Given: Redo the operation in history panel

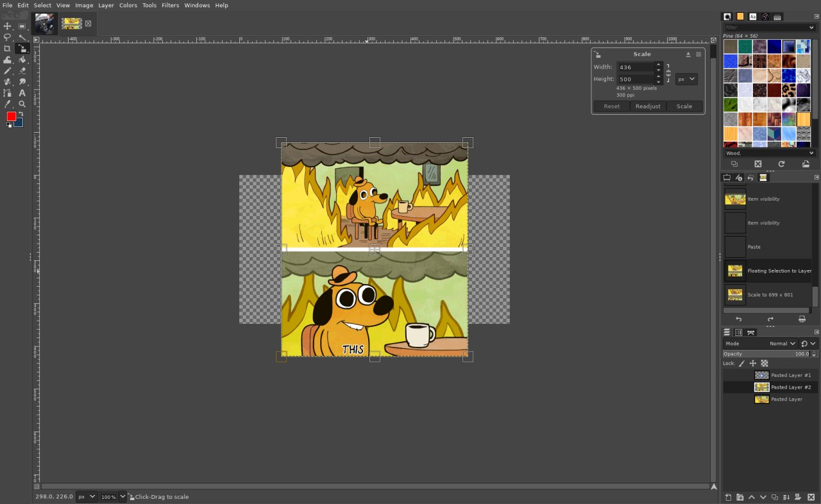Looking at the screenshot, I should point(770,319).
